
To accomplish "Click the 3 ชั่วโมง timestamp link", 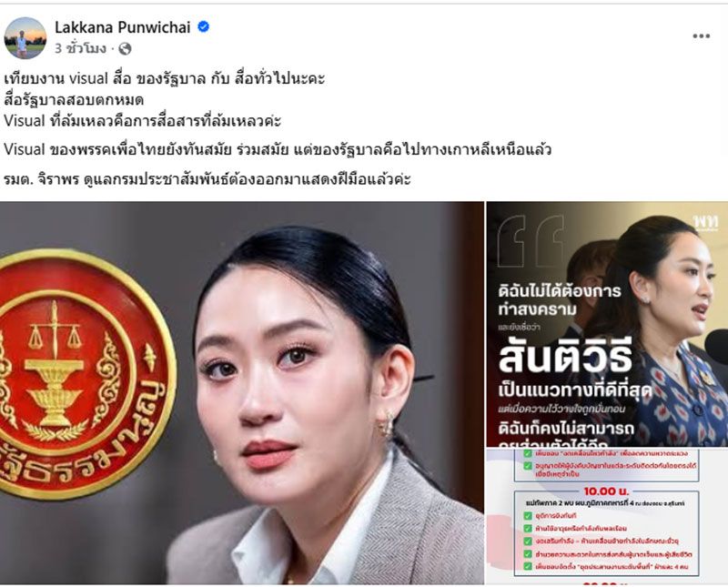I will 81,48.
